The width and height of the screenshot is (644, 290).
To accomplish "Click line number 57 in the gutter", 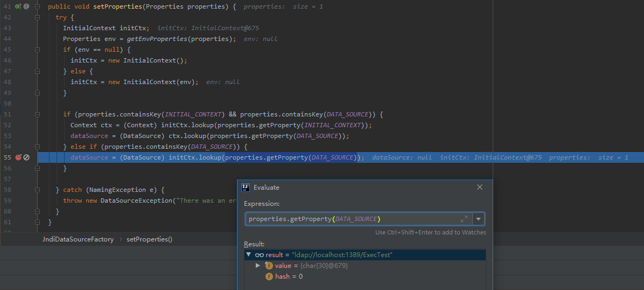I will (x=7, y=179).
